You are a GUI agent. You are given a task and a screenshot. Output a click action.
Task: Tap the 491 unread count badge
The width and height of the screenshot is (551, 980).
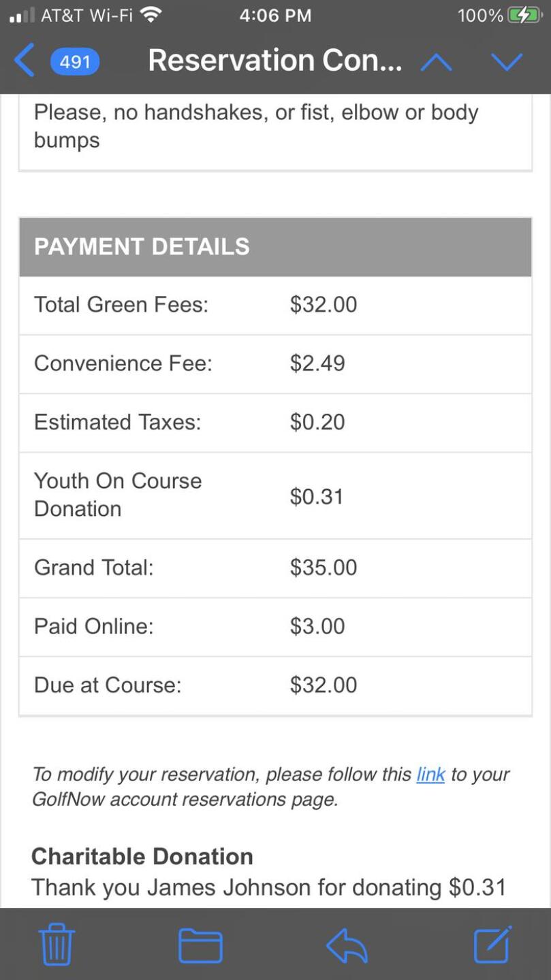75,62
